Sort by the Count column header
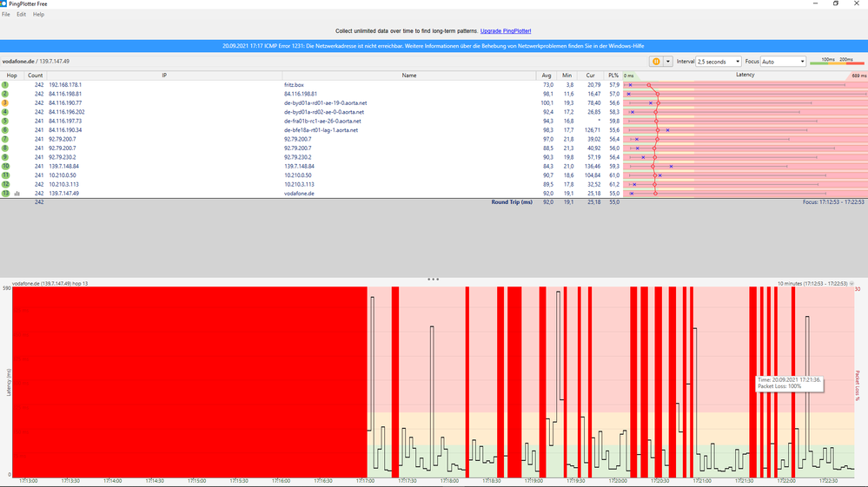This screenshot has width=868, height=487. pos(35,76)
